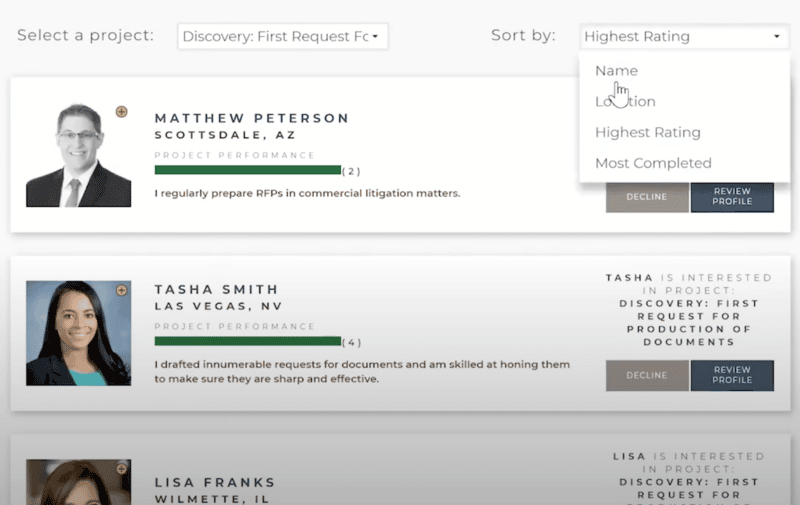The width and height of the screenshot is (800, 505).
Task: Open the Select a project dropdown
Action: [283, 36]
